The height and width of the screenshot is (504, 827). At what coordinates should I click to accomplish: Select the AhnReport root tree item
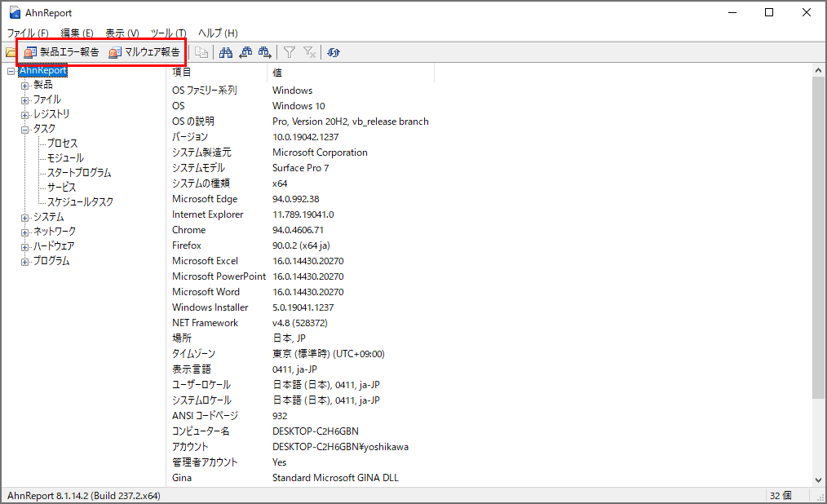[42, 70]
